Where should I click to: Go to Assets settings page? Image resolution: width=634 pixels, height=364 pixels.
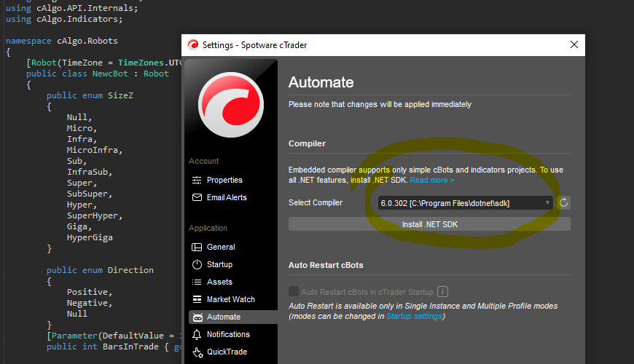pyautogui.click(x=219, y=282)
